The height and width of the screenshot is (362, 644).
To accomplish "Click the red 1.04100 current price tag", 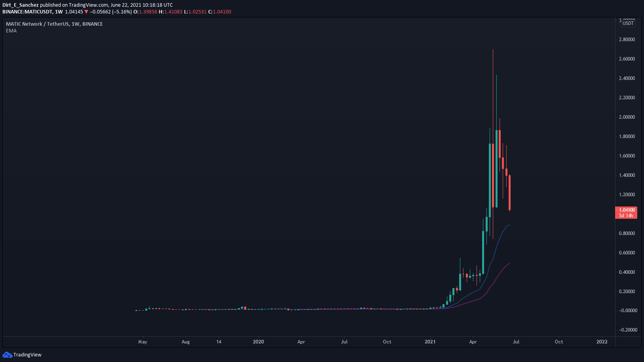I will (x=627, y=210).
